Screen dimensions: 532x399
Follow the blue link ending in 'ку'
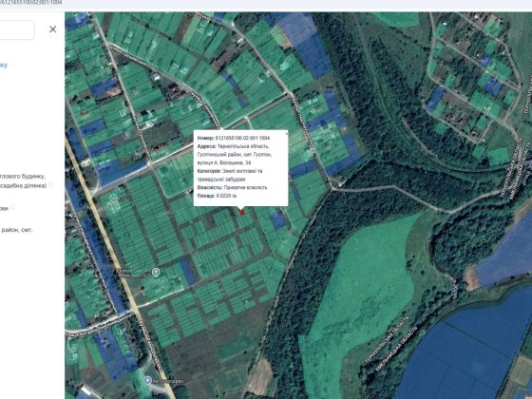tap(4, 65)
